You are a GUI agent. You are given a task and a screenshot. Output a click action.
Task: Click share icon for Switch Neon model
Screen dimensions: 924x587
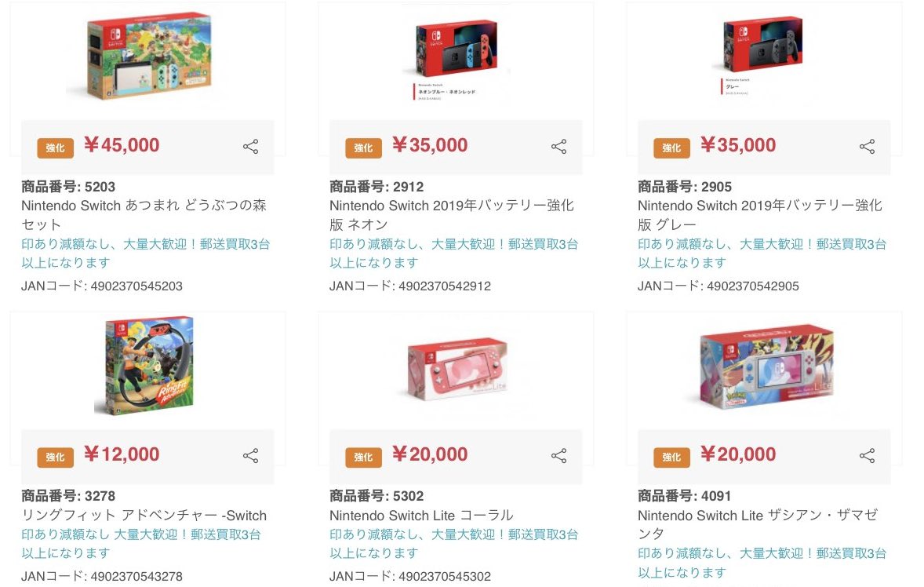tap(558, 147)
